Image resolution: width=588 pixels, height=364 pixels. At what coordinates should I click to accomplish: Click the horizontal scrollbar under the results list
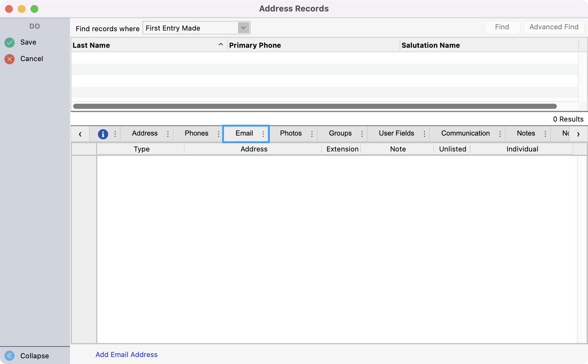point(314,106)
